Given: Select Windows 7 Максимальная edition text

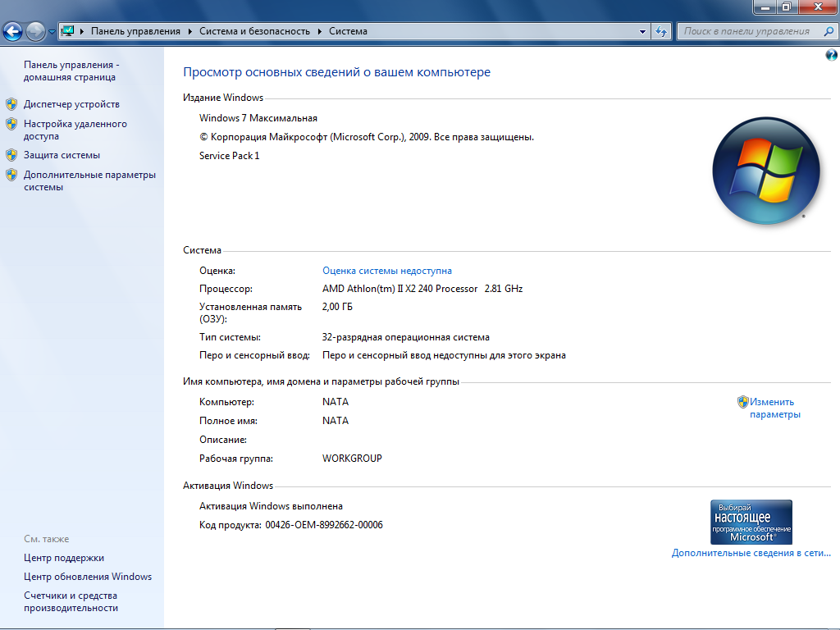Looking at the screenshot, I should tap(258, 118).
